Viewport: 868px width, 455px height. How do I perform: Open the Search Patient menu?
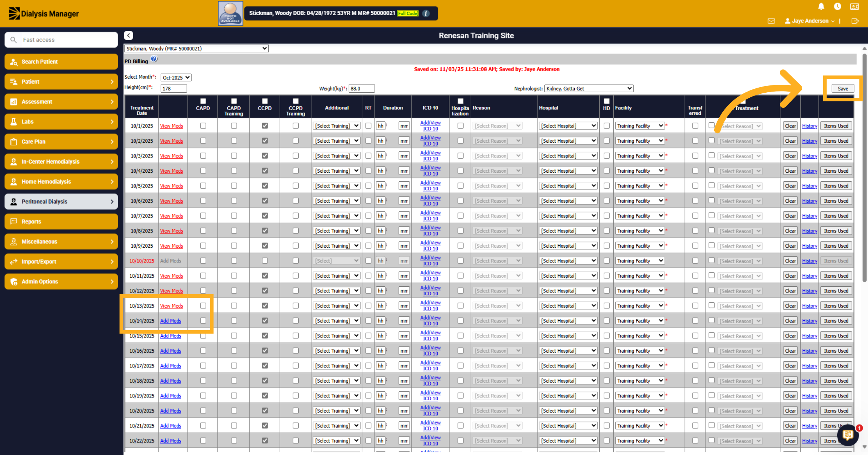pyautogui.click(x=61, y=62)
